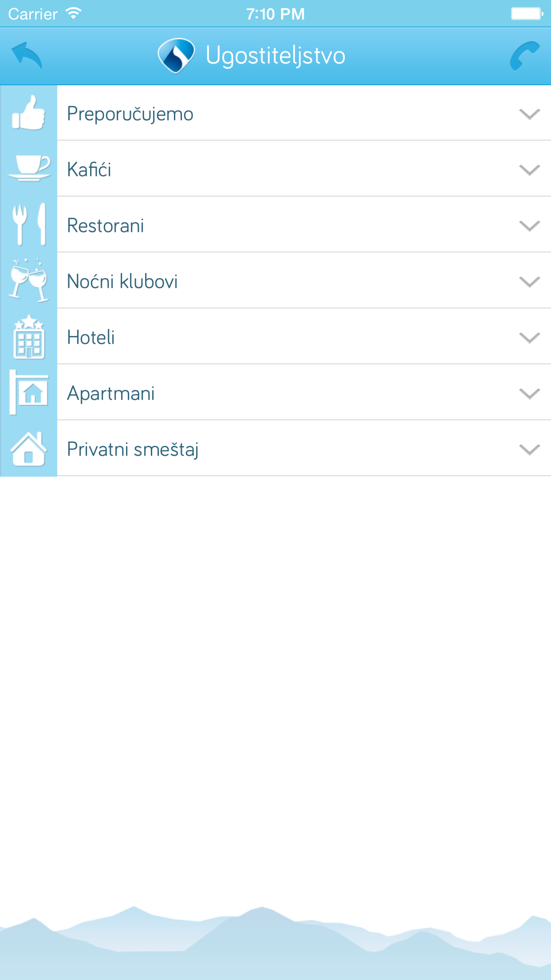
Task: Tap the app logo in header
Action: [x=176, y=55]
